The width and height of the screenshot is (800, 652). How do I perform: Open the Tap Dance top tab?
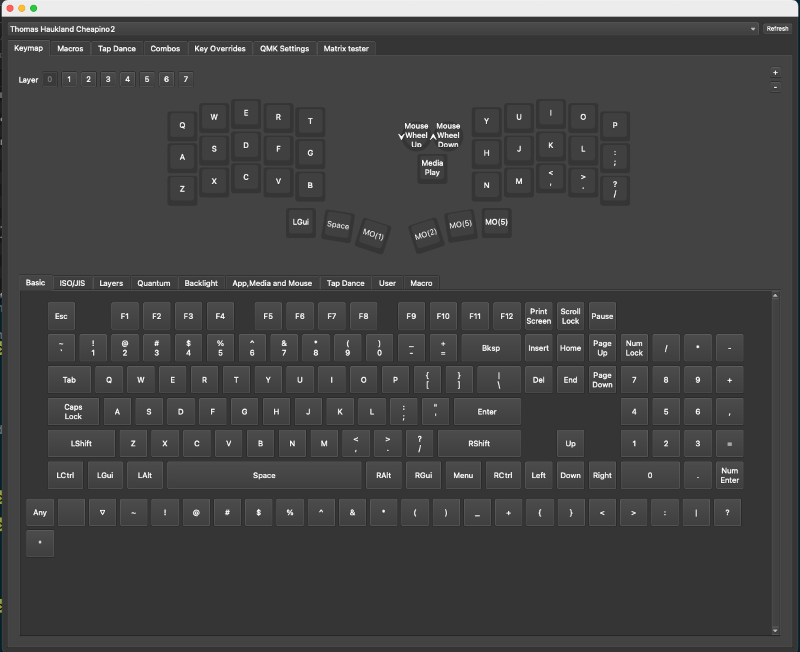(116, 48)
